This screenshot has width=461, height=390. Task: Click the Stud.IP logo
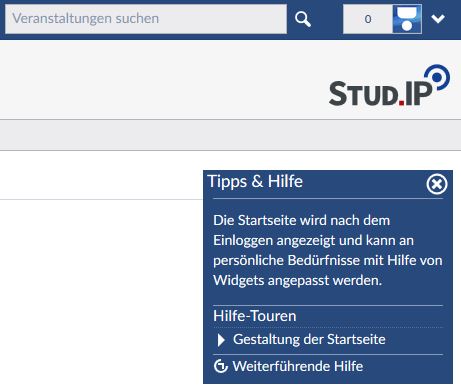click(x=389, y=85)
